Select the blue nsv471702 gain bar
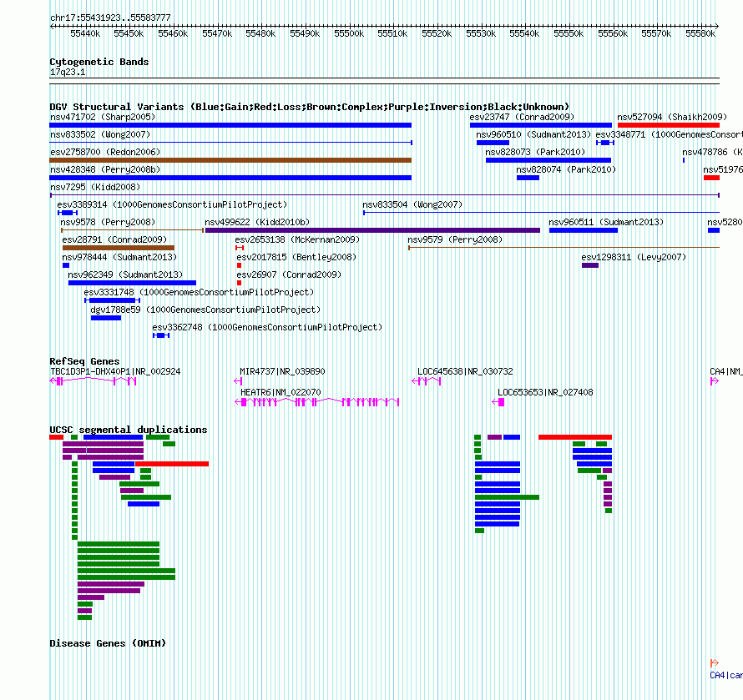 coord(230,125)
